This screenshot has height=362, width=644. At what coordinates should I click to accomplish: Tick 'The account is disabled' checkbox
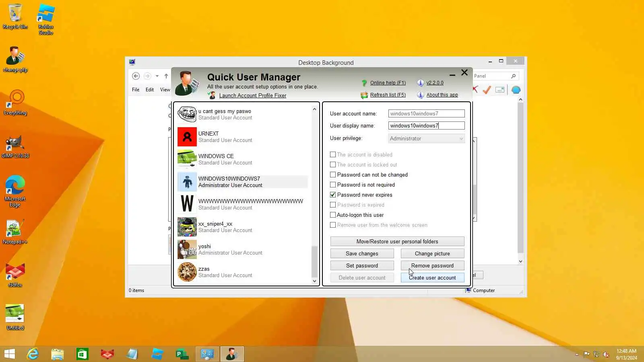(x=333, y=154)
